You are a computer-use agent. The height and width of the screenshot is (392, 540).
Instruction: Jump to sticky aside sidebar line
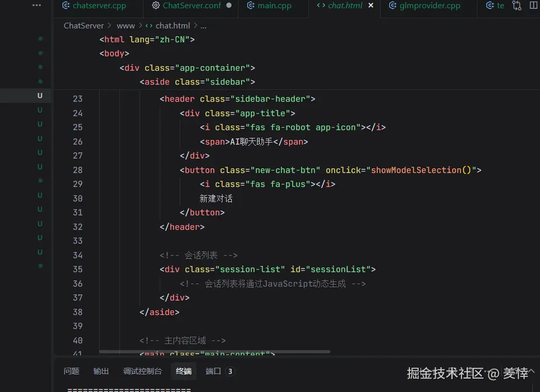click(197, 82)
